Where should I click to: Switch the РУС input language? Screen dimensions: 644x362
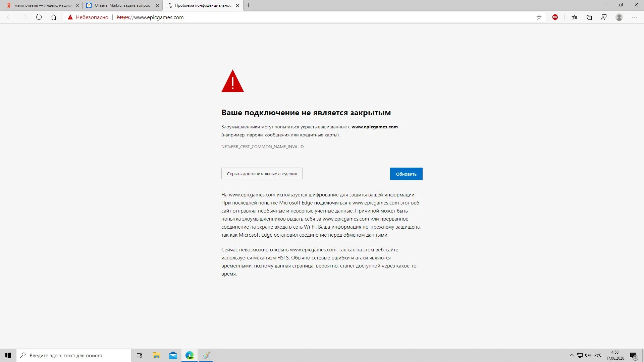598,355
